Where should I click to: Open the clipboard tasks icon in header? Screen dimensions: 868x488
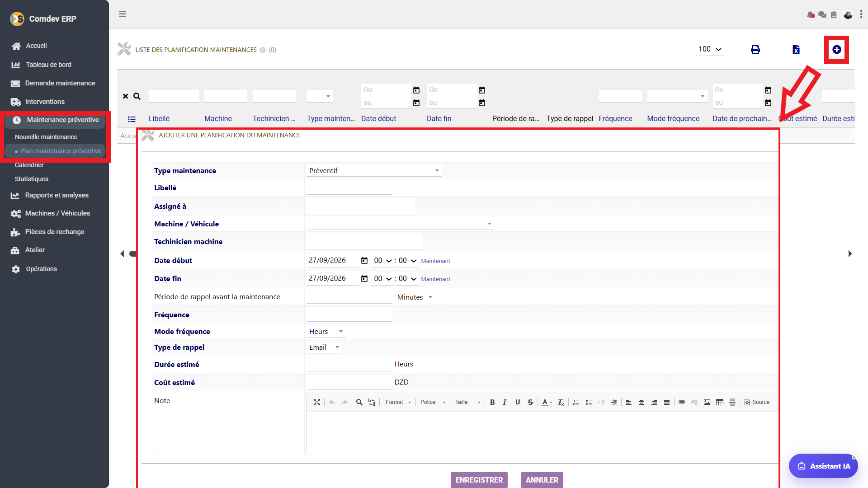pyautogui.click(x=834, y=14)
